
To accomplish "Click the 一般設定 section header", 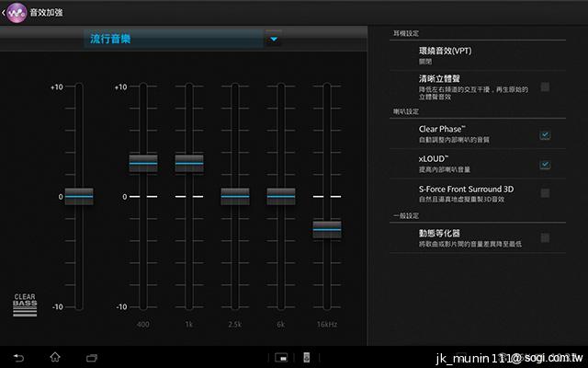I will [x=406, y=216].
